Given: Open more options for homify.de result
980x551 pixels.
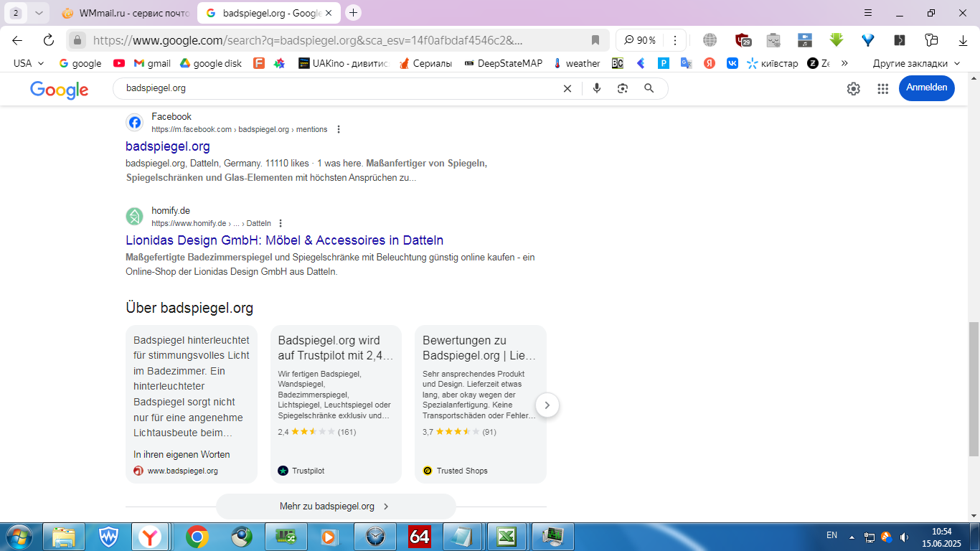Looking at the screenshot, I should click(x=281, y=224).
